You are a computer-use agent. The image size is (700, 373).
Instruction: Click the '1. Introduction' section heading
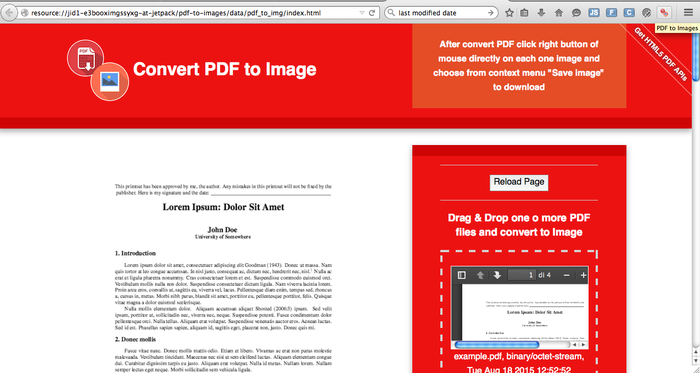click(135, 253)
